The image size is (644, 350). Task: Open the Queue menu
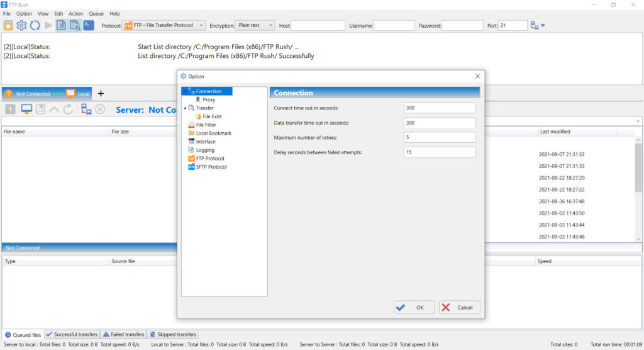coord(96,14)
